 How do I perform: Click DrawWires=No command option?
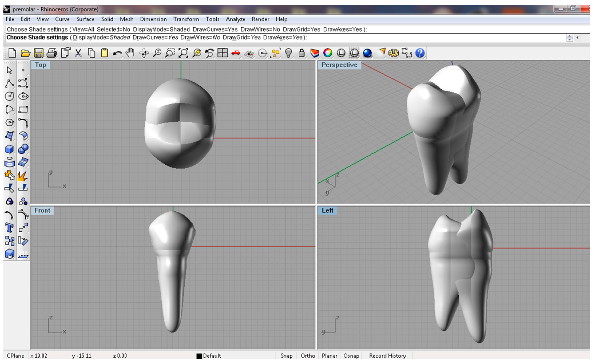pos(200,38)
